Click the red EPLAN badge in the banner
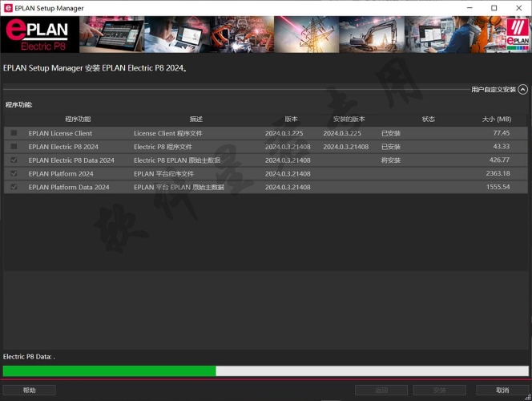The image size is (532, 401). pyautogui.click(x=518, y=34)
